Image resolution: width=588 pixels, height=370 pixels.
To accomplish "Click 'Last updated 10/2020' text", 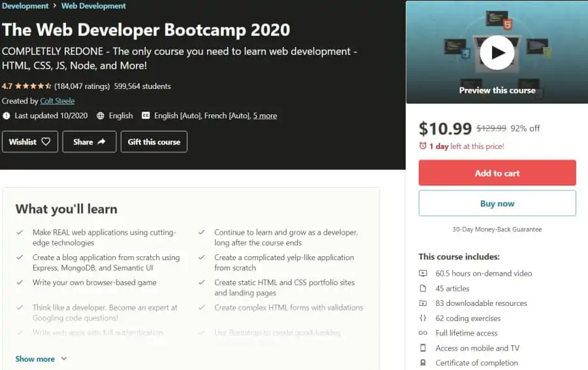I will [x=51, y=116].
